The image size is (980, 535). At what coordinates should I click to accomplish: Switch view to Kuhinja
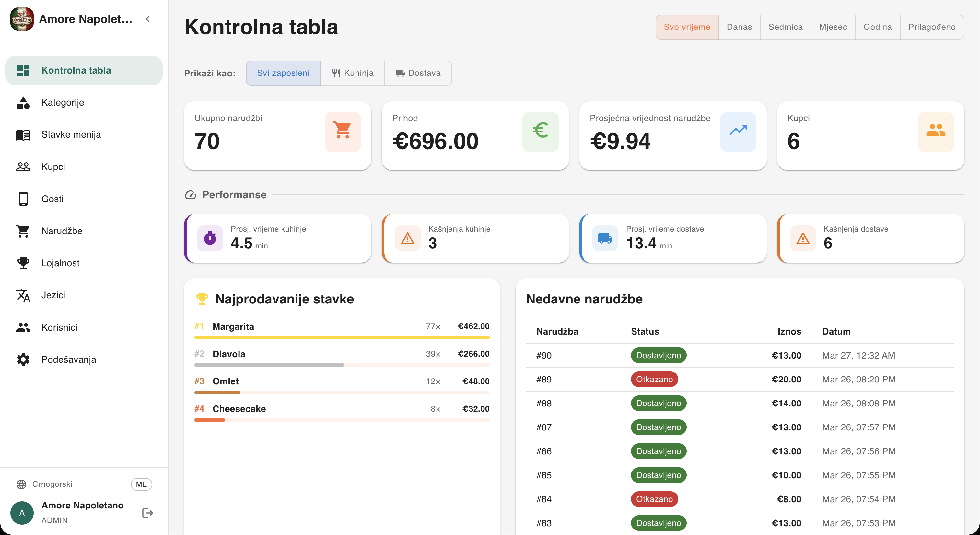[353, 73]
